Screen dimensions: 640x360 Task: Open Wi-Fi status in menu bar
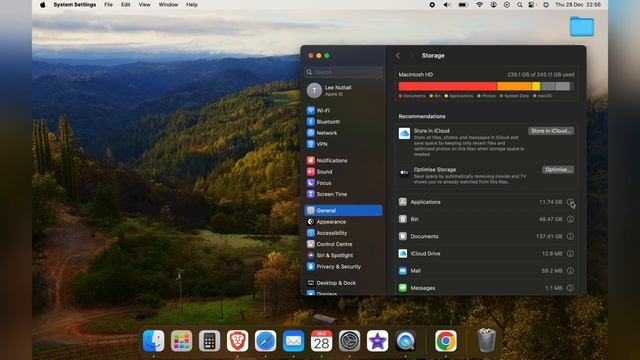[479, 5]
